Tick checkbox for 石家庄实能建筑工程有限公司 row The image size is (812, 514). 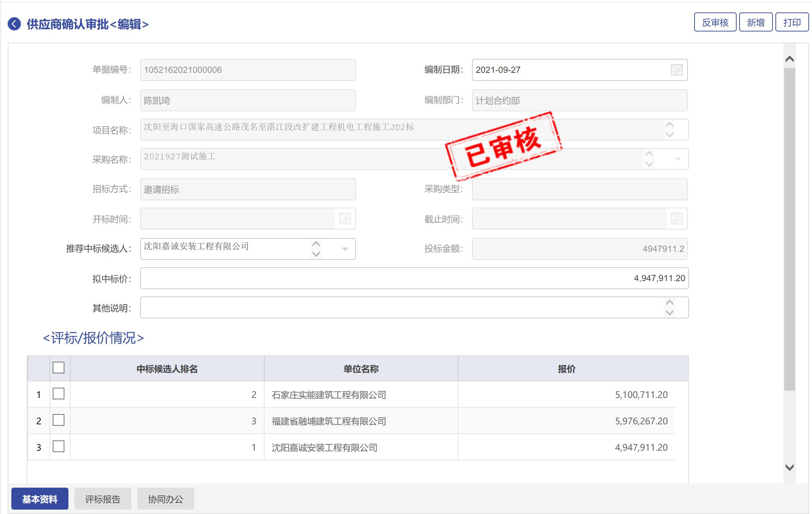coord(59,394)
